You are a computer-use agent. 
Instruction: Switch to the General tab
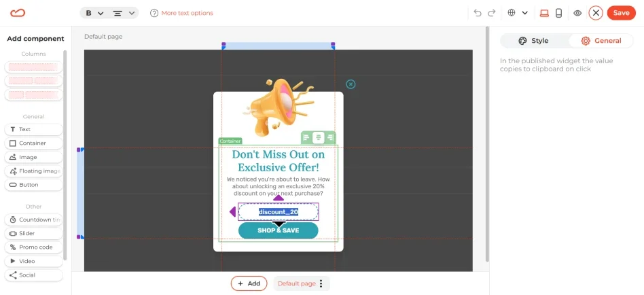point(601,41)
